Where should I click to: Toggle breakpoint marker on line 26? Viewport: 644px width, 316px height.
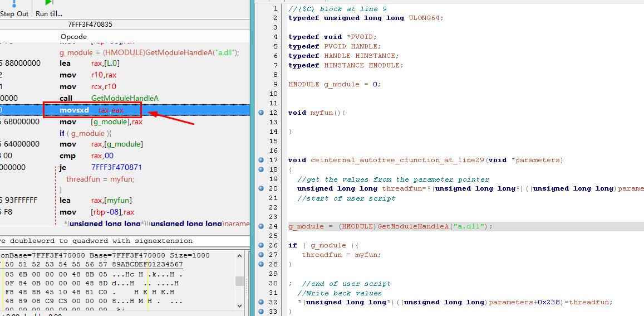click(x=261, y=245)
